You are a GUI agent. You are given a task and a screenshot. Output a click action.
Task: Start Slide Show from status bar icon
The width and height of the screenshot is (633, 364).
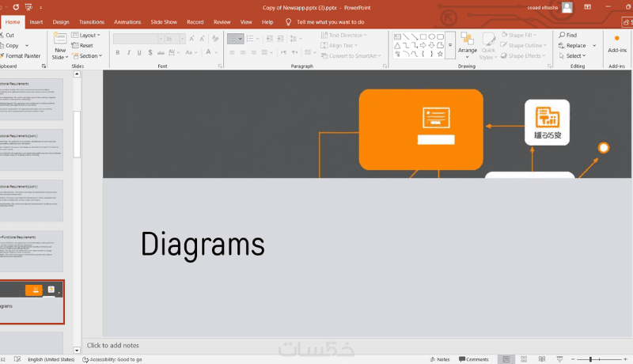click(x=559, y=359)
